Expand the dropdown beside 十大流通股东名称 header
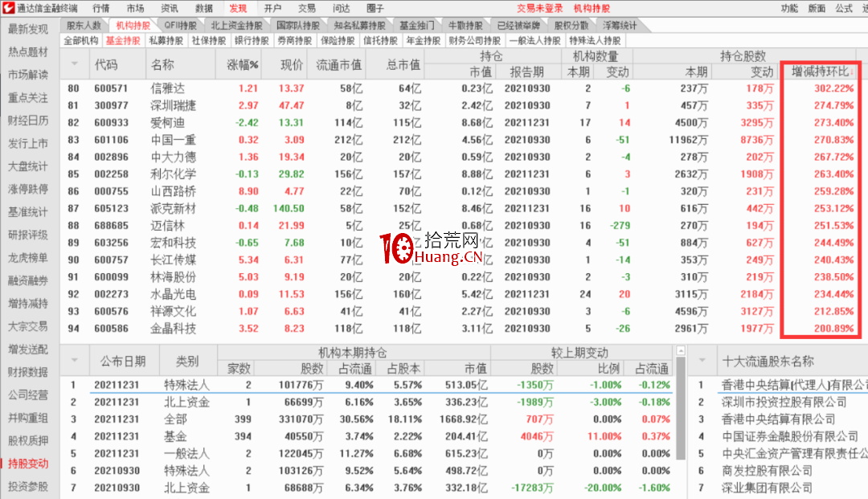Viewport: 868px width, 499px height. pyautogui.click(x=702, y=360)
